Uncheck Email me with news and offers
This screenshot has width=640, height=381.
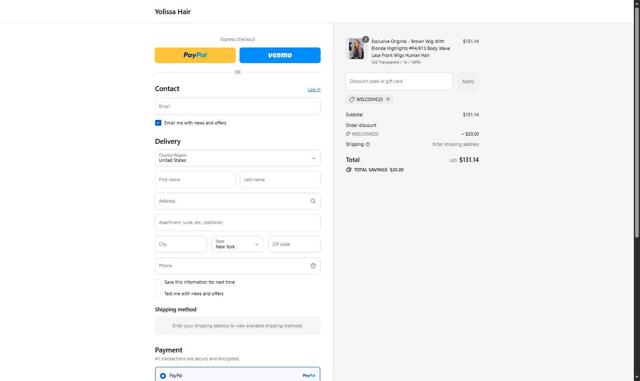tap(158, 123)
